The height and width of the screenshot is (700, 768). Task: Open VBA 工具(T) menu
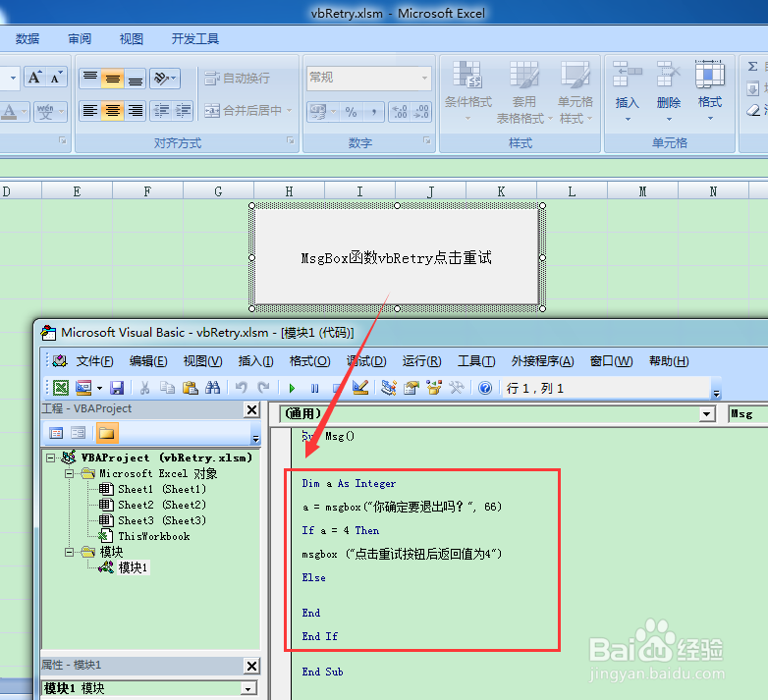(x=476, y=361)
